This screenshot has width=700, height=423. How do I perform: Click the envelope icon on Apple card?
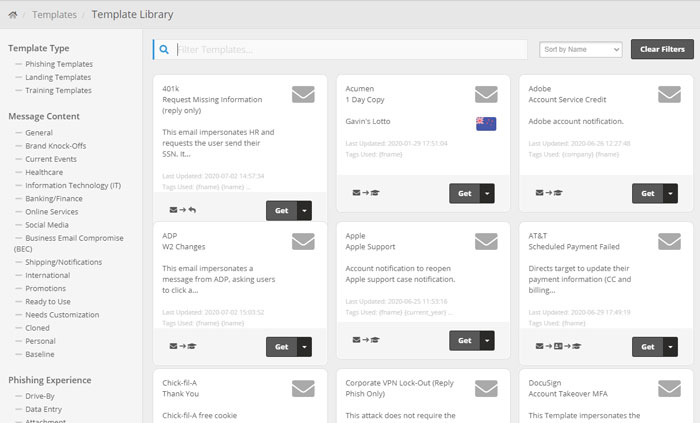(x=486, y=241)
